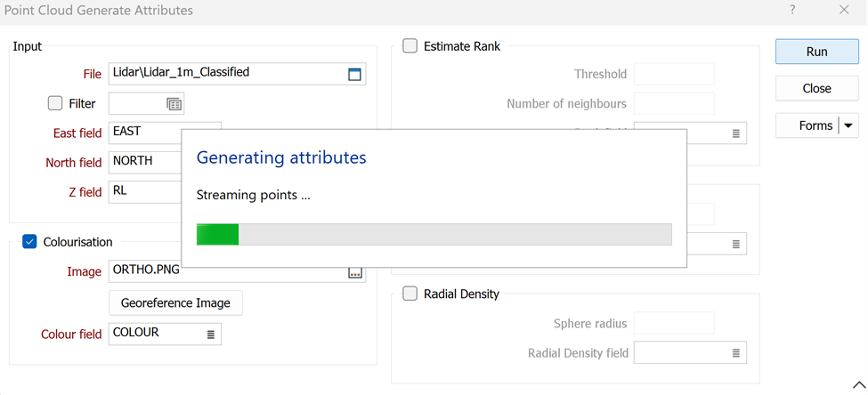Click the help question mark icon
This screenshot has width=868, height=395.
click(792, 11)
